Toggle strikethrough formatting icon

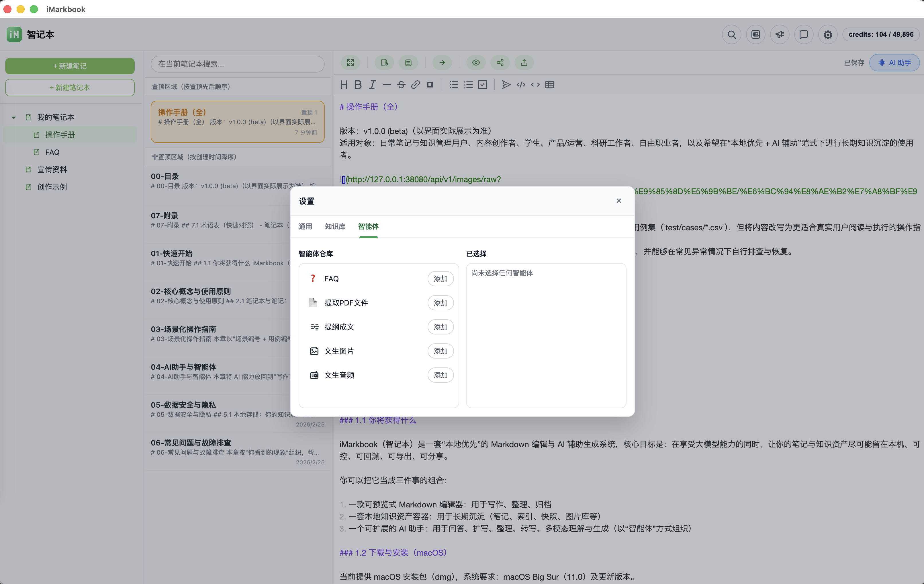click(x=401, y=85)
